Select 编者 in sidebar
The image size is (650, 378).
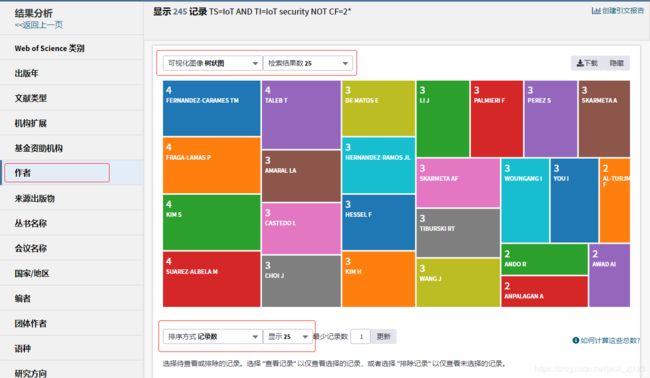tap(72, 298)
